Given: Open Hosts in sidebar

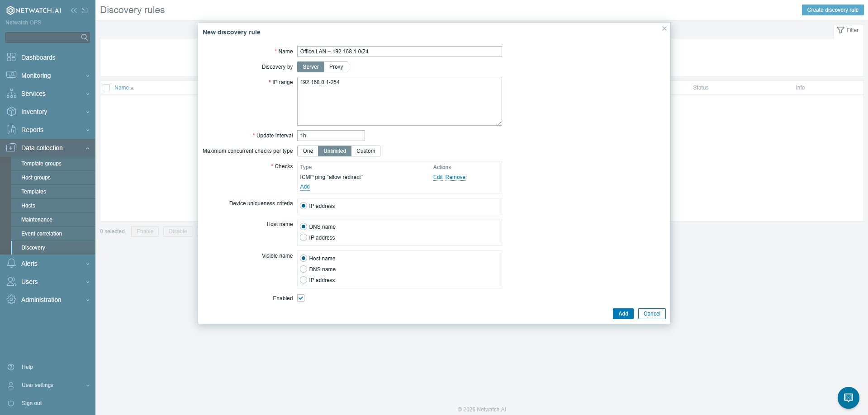Looking at the screenshot, I should tap(53, 206).
